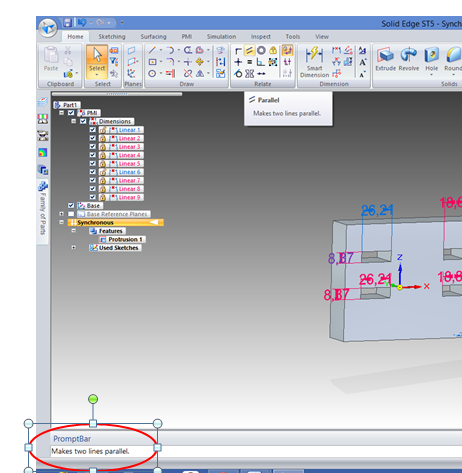Apply the Perpendicular relationship
Viewport: 462px width, 473px height.
click(x=261, y=62)
